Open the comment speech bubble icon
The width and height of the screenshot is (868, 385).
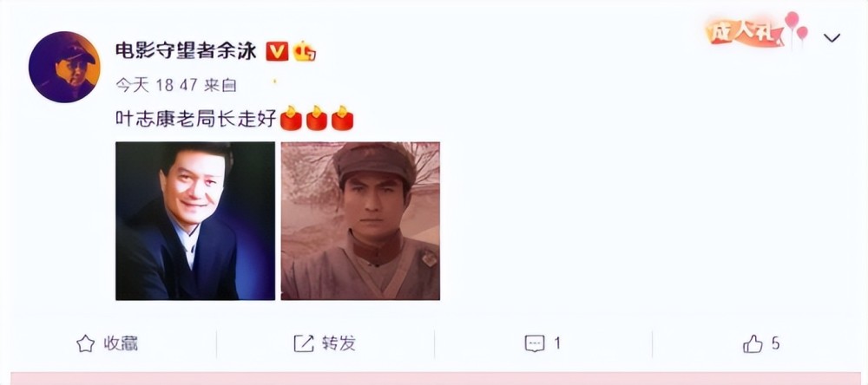point(534,343)
